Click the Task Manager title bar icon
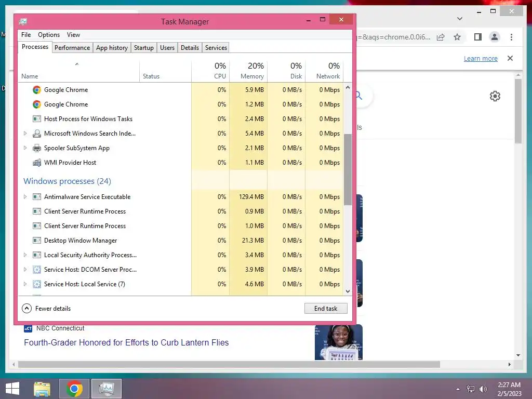 pyautogui.click(x=23, y=22)
